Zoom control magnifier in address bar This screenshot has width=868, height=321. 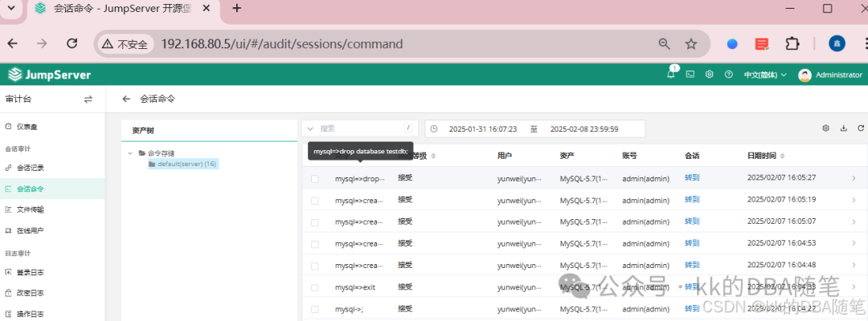(x=665, y=44)
